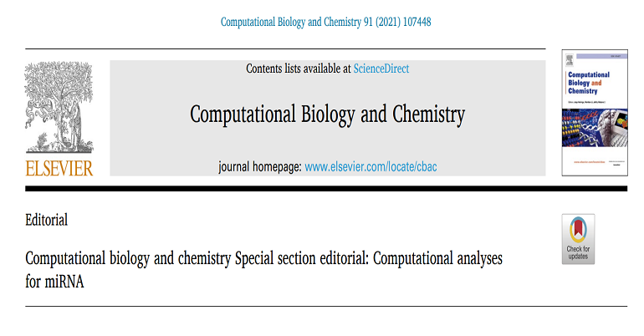Viewport: 644px width, 336px height.
Task: Click the bookmark ribbon inside the updates badge
Action: 578,231
